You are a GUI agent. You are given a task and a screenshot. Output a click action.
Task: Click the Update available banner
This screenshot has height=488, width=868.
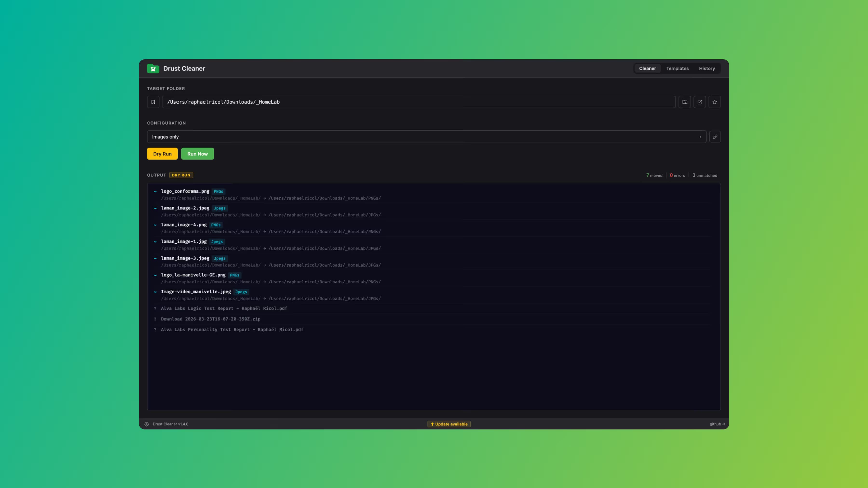tap(449, 424)
